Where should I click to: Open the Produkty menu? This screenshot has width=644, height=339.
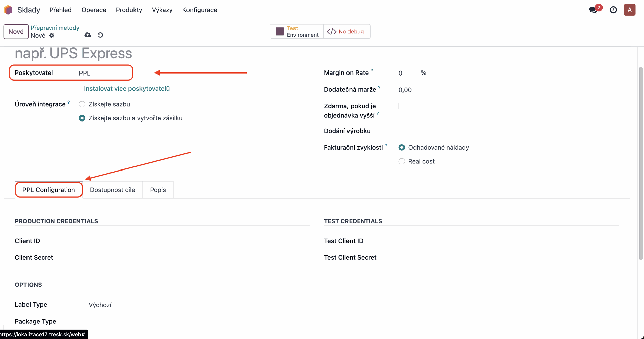pos(129,10)
